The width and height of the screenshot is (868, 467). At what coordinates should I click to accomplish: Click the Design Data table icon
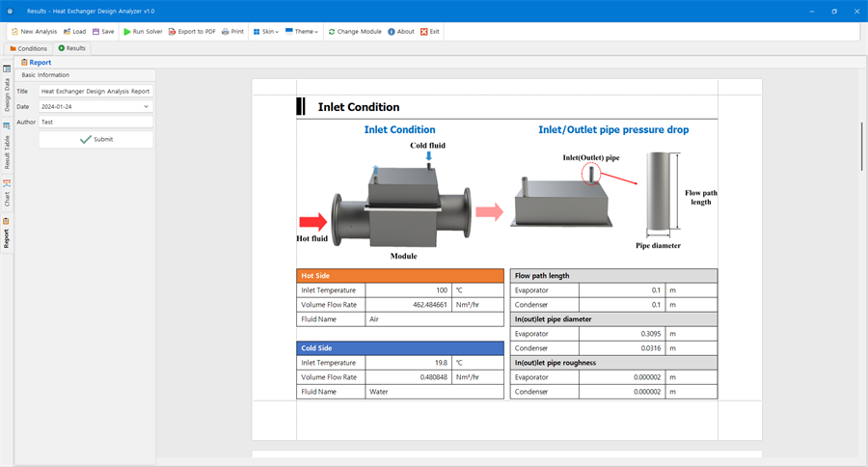tap(7, 69)
